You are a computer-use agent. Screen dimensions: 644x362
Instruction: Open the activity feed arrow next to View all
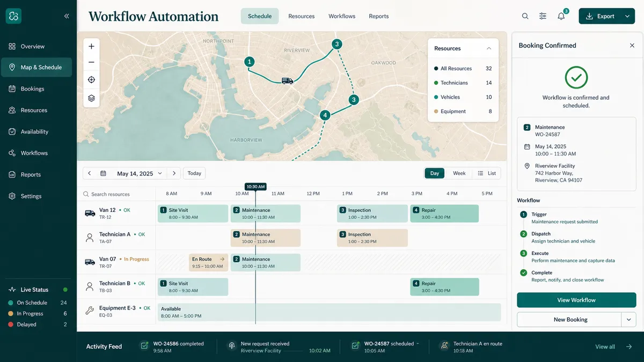coord(629,346)
